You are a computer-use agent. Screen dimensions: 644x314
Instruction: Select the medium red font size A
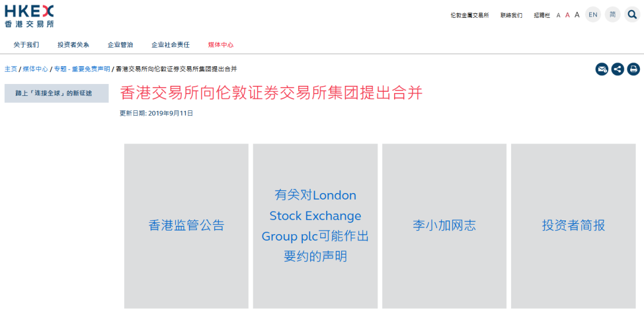click(x=567, y=15)
